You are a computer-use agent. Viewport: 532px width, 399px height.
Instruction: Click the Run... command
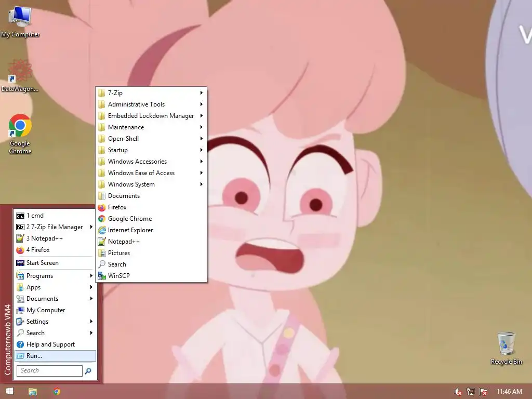[55, 355]
